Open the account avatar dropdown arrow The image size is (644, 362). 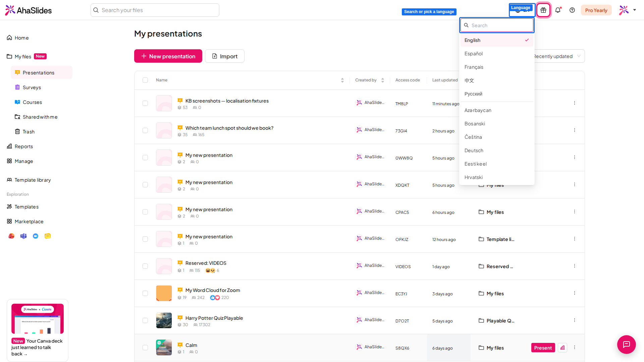point(635,10)
